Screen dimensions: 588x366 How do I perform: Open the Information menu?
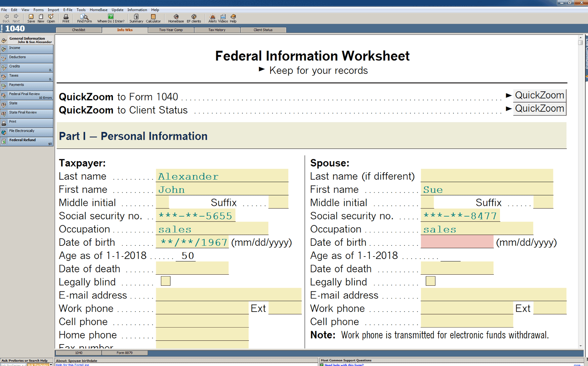coord(137,10)
